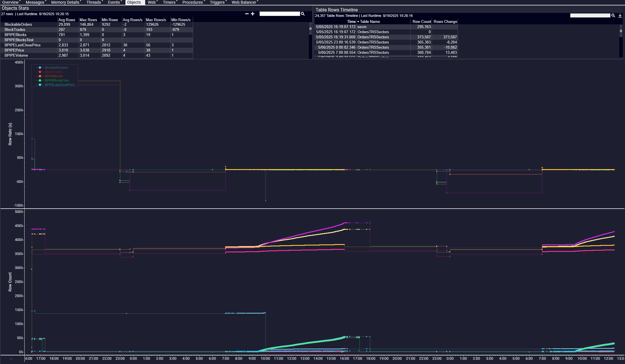Switch to the Triggers tab

click(217, 2)
